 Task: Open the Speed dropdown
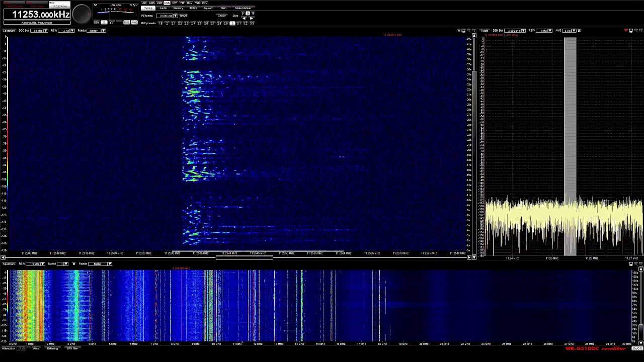coord(66,264)
